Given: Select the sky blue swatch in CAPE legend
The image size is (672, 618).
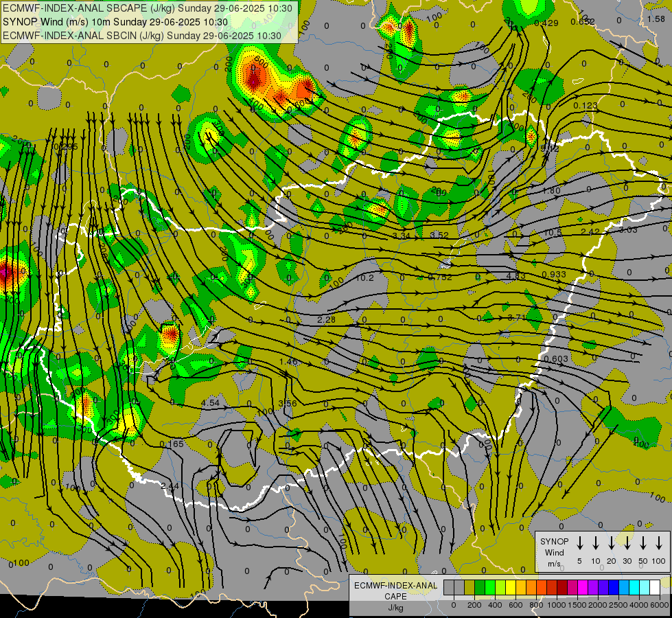Looking at the screenshot, I should click(x=624, y=587).
